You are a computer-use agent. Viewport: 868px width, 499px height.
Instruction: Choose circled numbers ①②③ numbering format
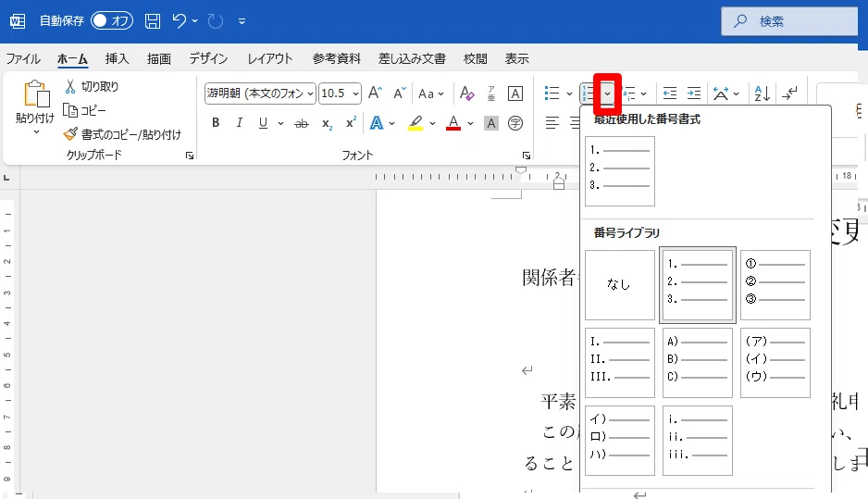pyautogui.click(x=775, y=284)
